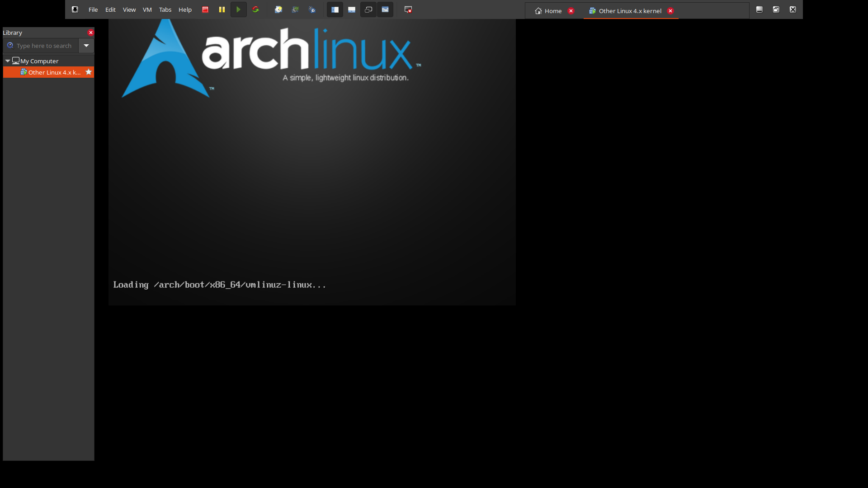868x488 pixels.
Task: Open the Edit menu
Action: 110,9
